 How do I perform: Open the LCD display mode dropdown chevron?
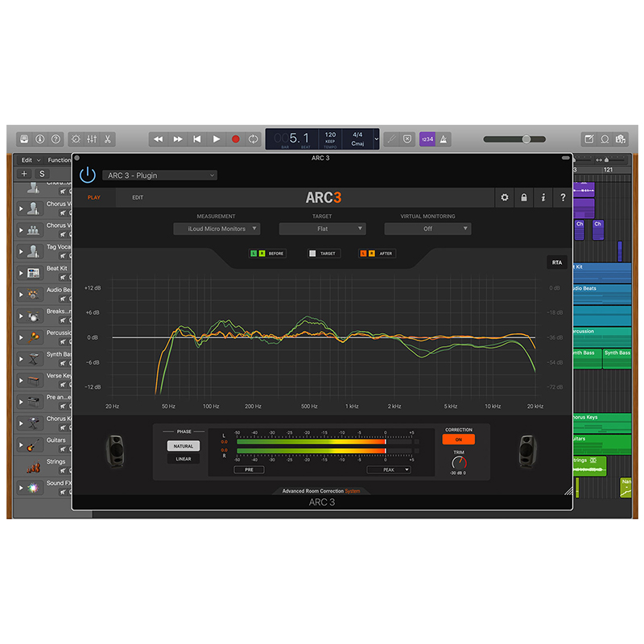pos(376,138)
